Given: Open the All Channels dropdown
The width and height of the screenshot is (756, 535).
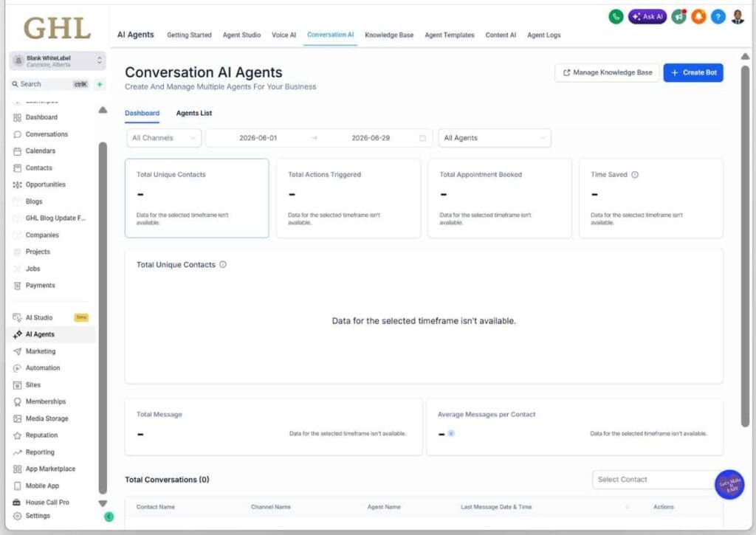Looking at the screenshot, I should pos(164,138).
